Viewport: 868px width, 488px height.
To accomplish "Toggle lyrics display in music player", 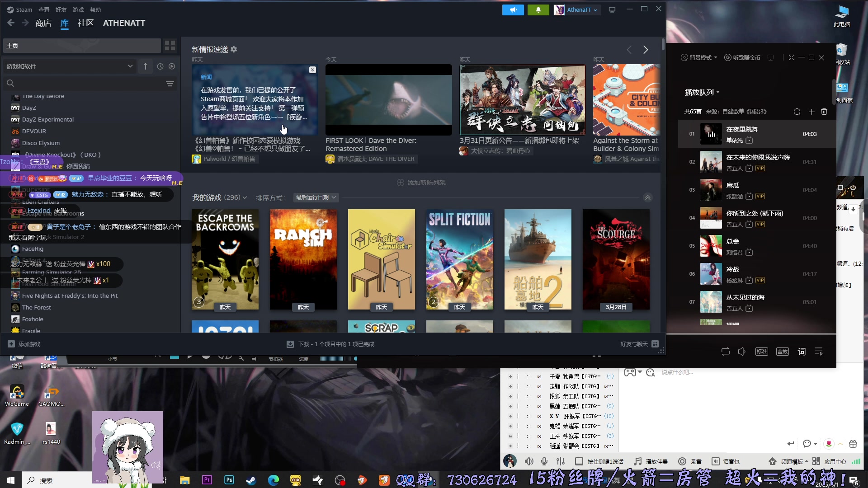I will point(802,352).
